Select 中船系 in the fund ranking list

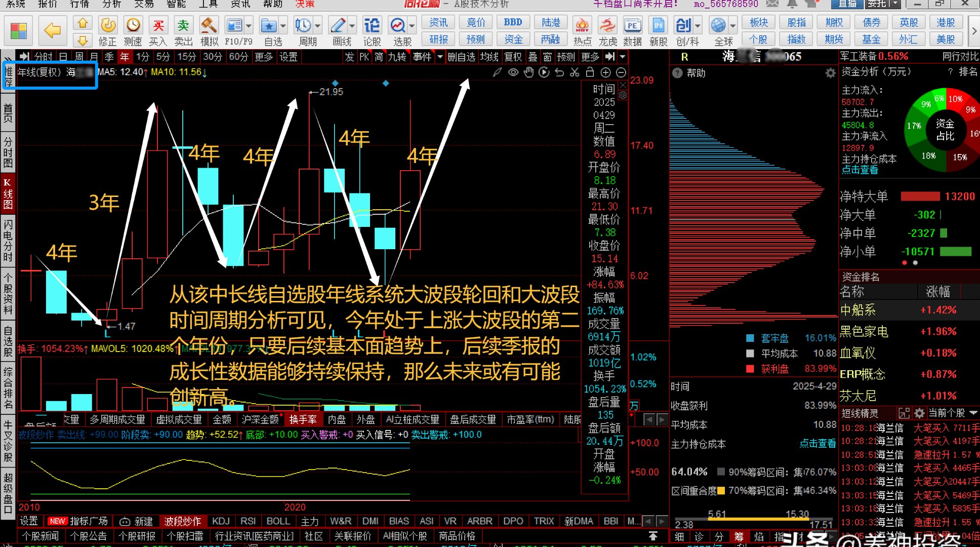point(858,310)
